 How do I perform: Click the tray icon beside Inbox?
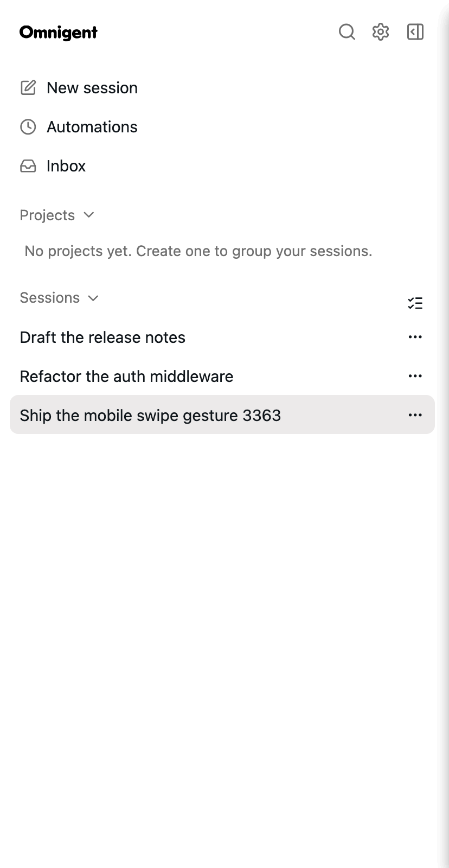[x=28, y=166]
